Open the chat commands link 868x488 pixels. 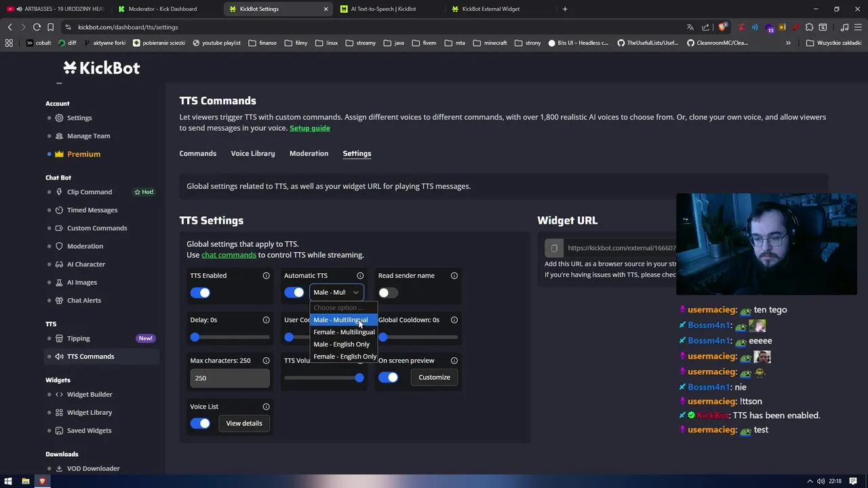229,255
